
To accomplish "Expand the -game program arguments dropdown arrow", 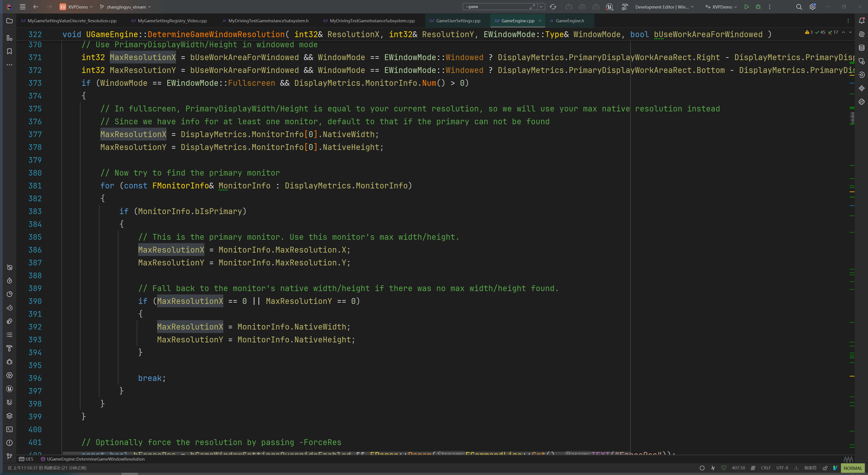I will coord(541,7).
